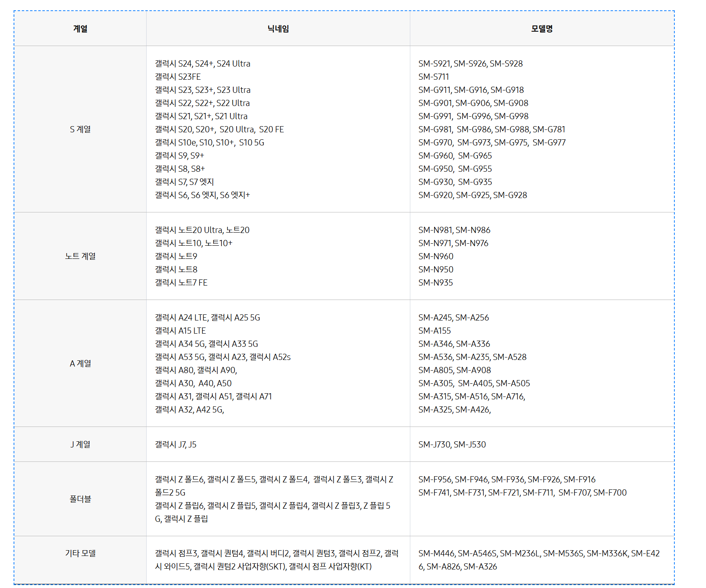Click 갤럭시 S10e, S10, S10+, S10 5G line
This screenshot has width=706, height=588.
(x=209, y=143)
